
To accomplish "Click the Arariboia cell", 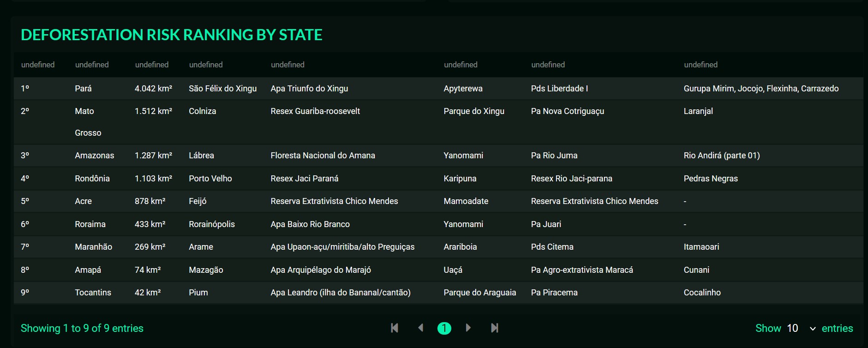I will click(x=460, y=247).
